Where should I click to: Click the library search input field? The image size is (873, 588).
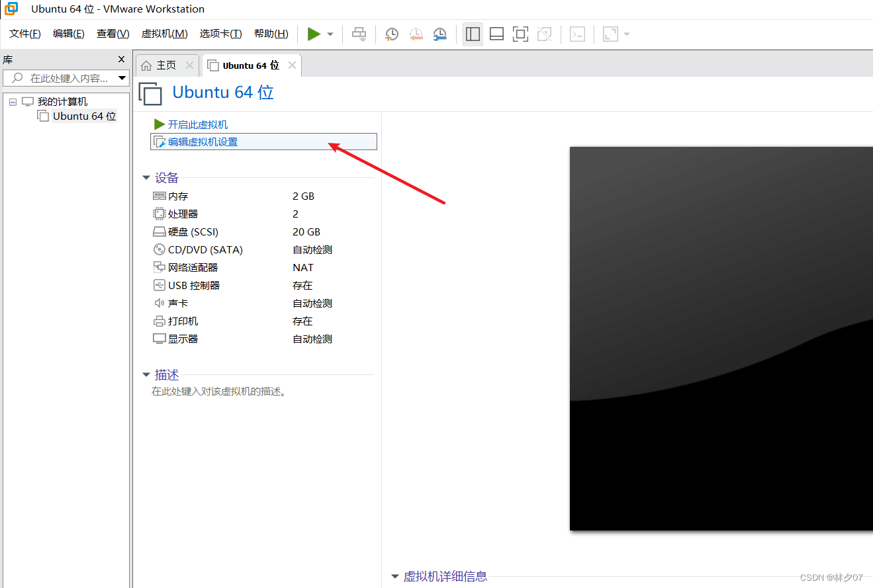coord(66,78)
